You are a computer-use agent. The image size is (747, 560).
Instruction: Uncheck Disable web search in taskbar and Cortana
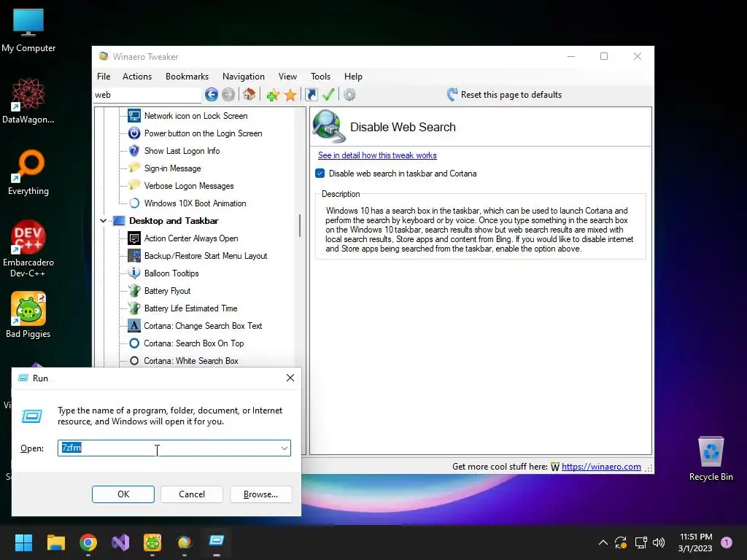pyautogui.click(x=320, y=174)
